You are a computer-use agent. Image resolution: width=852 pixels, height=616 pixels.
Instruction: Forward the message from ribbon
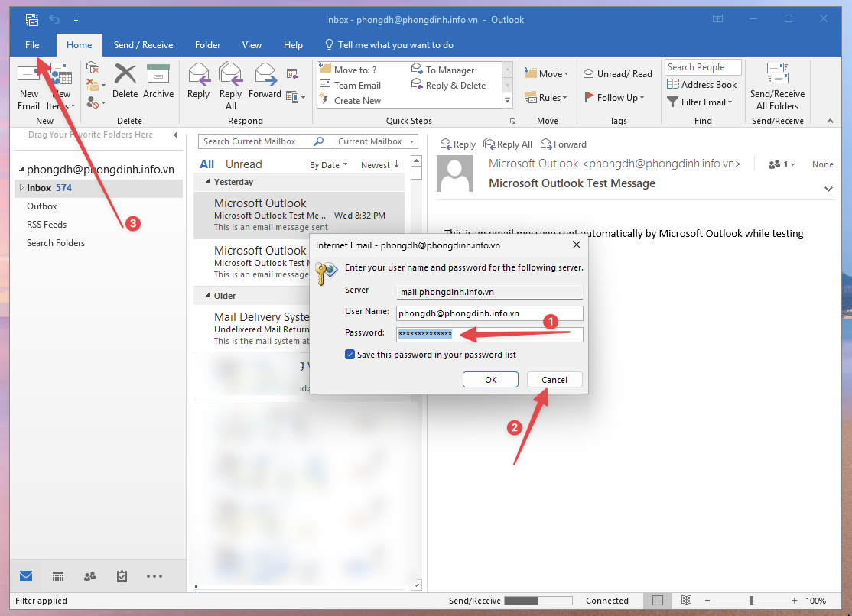coord(265,82)
